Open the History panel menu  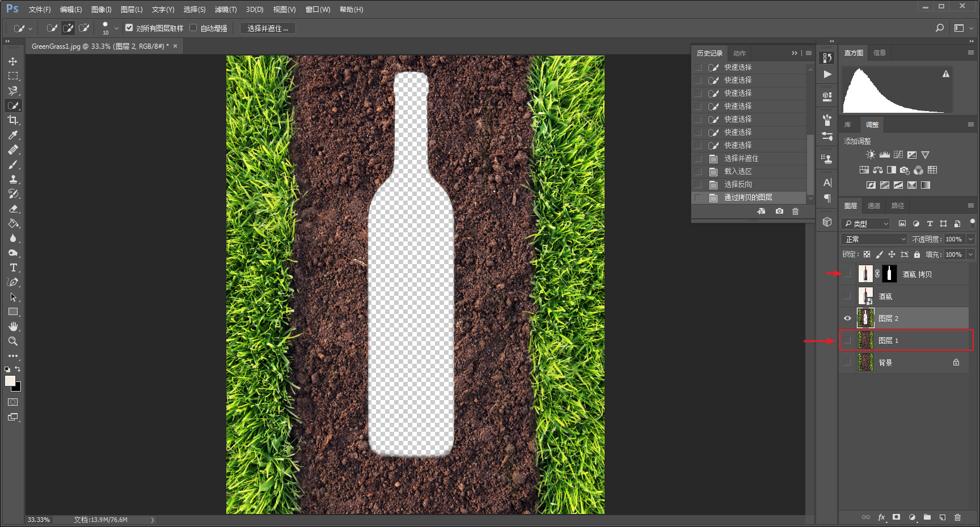coord(809,53)
